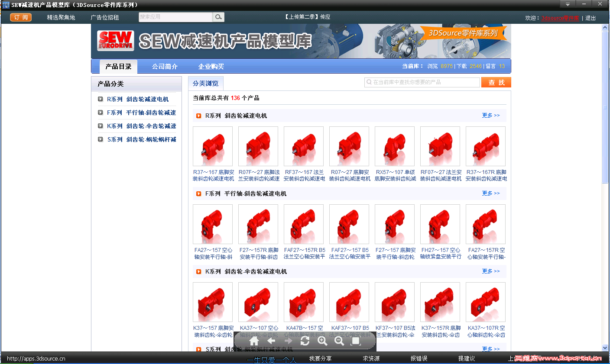
Task: Select the Zoom Out magnifier icon
Action: pos(339,341)
